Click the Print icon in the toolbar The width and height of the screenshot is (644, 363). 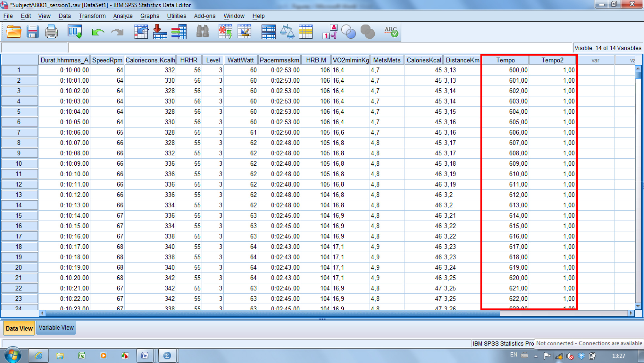51,32
